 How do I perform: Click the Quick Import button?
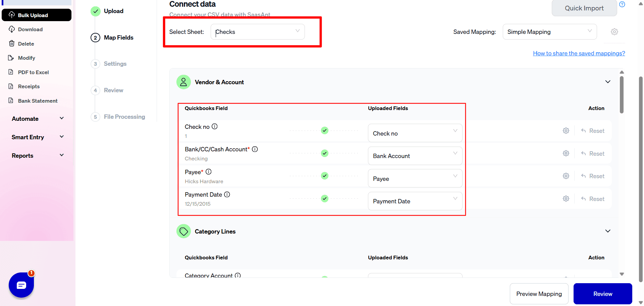click(x=584, y=8)
